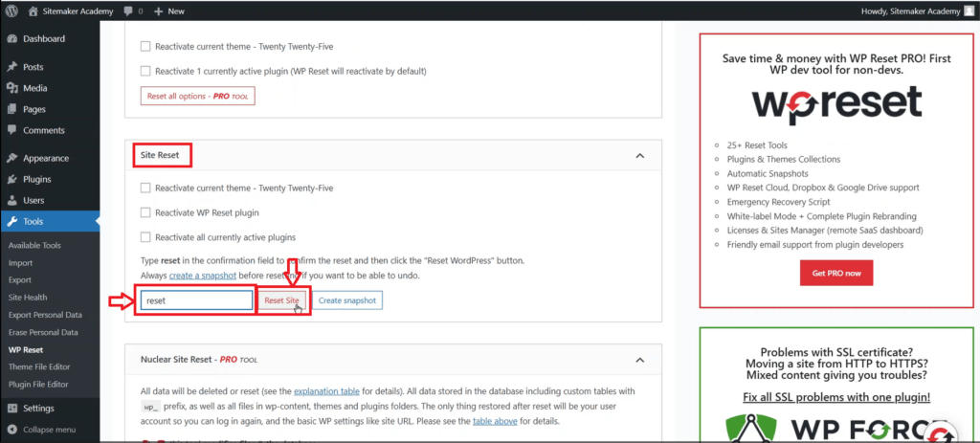Open the Pages sidebar icon
The image size is (980, 443).
(x=11, y=109)
